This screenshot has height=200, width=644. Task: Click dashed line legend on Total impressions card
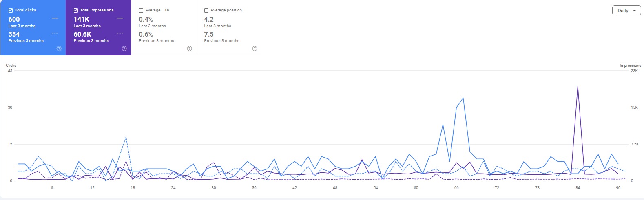coord(120,33)
